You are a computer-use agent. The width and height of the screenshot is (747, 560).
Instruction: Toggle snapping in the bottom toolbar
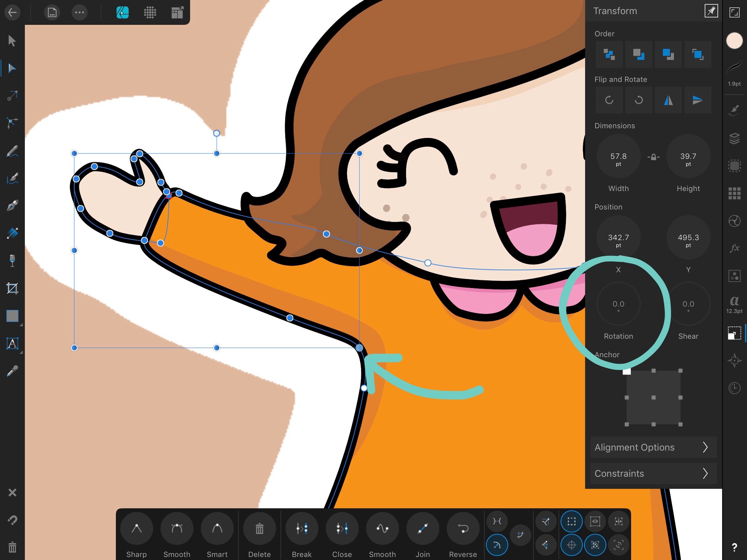point(571,545)
